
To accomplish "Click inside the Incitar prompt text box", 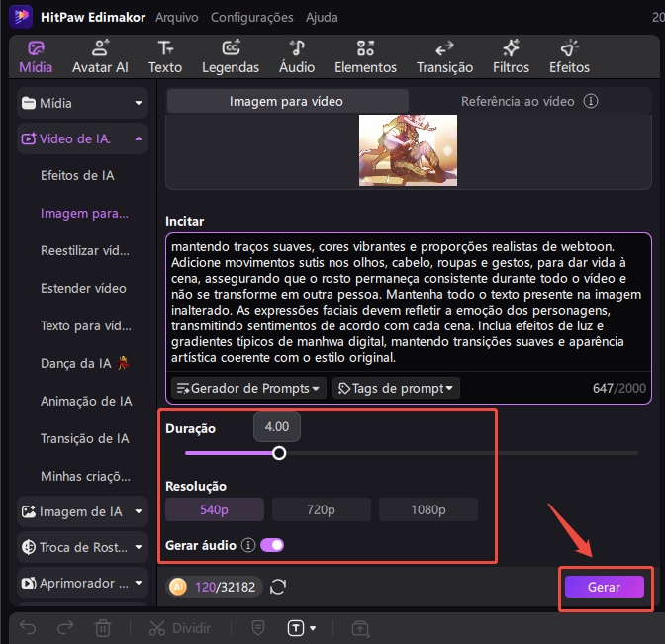I will coord(408,302).
